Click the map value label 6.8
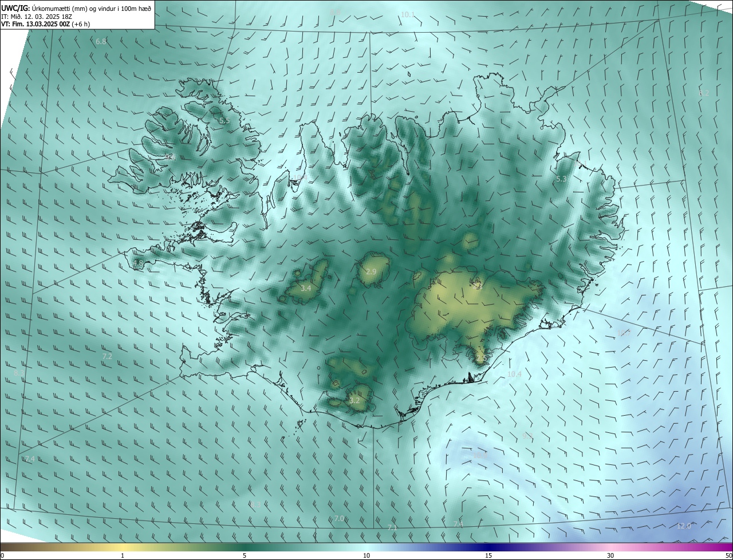Screen dimensions: 733x560 coord(101,42)
